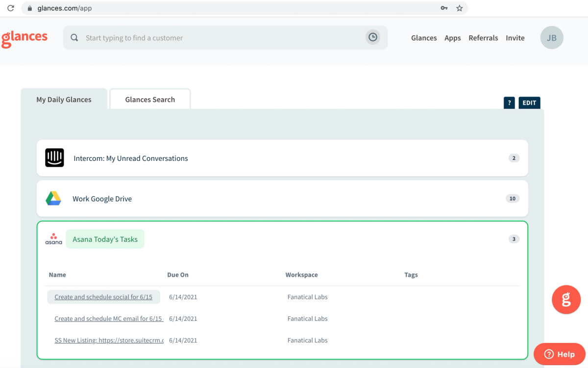588x368 pixels.
Task: Go to the Referrals page
Action: (483, 38)
